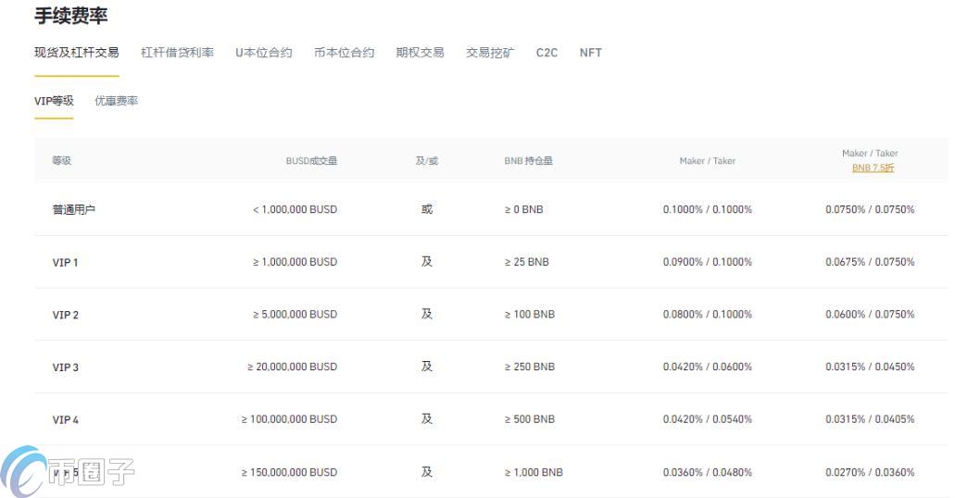This screenshot has width=980, height=498.
Task: Click the ≥ 100,000,000 BUSD cell
Action: (x=289, y=419)
